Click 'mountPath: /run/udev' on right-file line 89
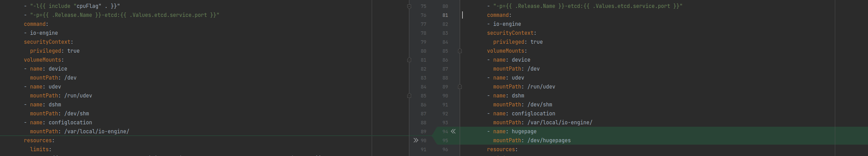The image size is (868, 156). [x=524, y=87]
